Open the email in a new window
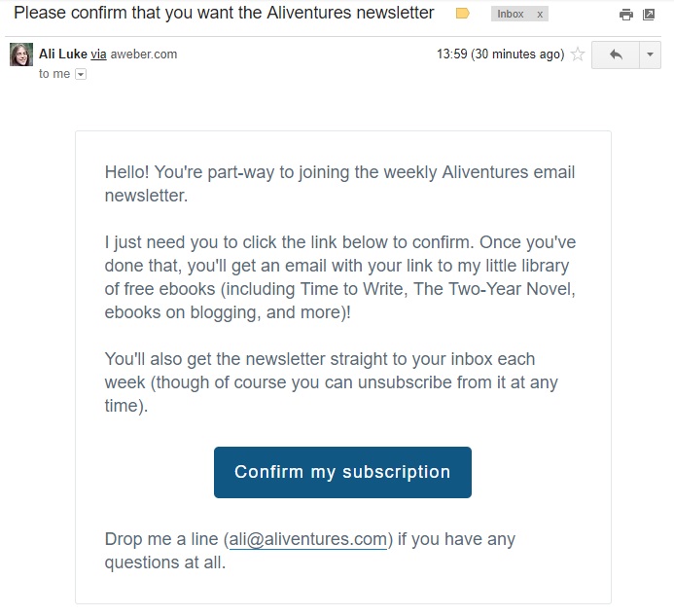The width and height of the screenshot is (674, 616). [649, 15]
